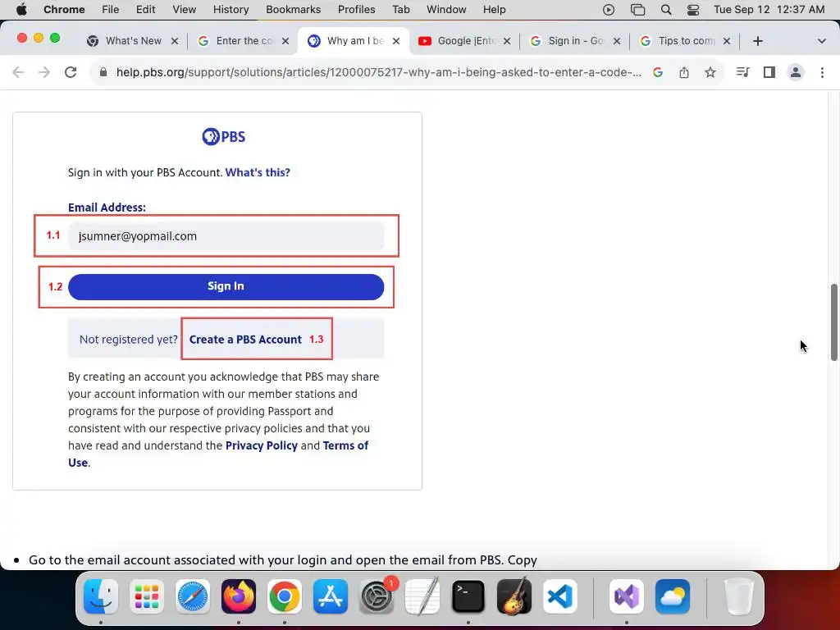The height and width of the screenshot is (630, 840).
Task: Open the Weather app from the Dock
Action: [x=673, y=596]
